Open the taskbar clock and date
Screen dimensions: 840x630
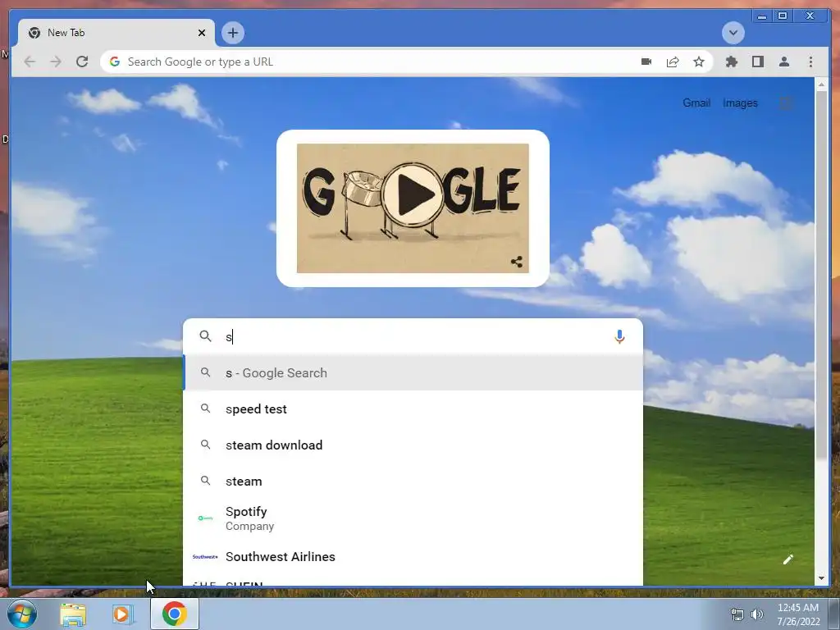click(x=798, y=614)
